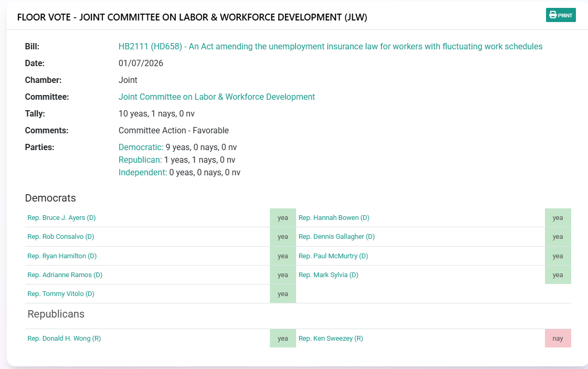Screen dimensions: 588x369
Task: Click Rep. Donald H. Wong's name
Action: [64, 339]
